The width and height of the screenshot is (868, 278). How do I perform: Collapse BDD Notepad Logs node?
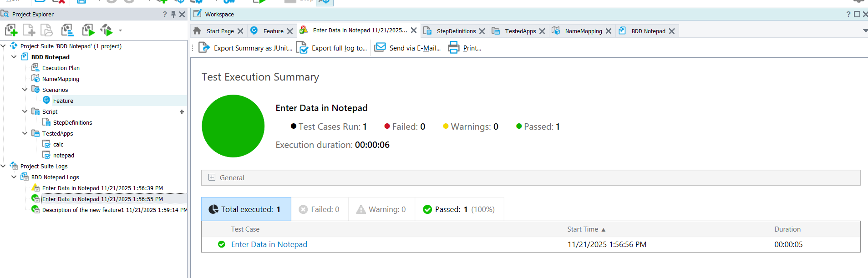tap(14, 177)
